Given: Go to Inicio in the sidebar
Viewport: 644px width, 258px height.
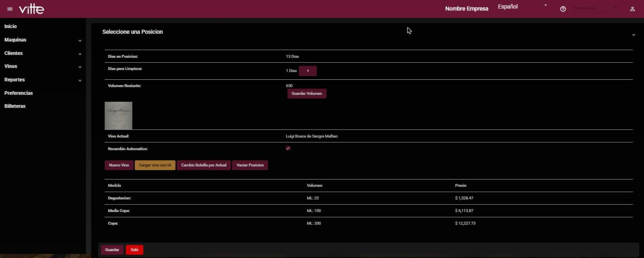Looking at the screenshot, I should (11, 26).
